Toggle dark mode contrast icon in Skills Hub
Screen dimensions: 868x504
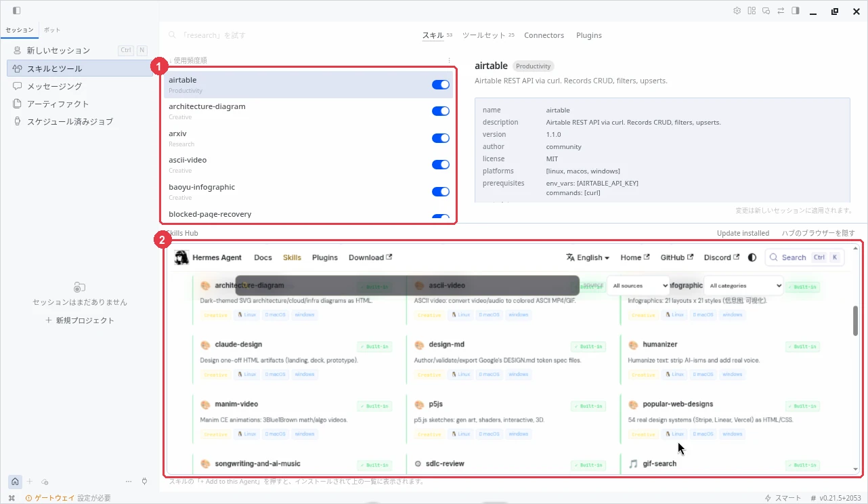(752, 257)
